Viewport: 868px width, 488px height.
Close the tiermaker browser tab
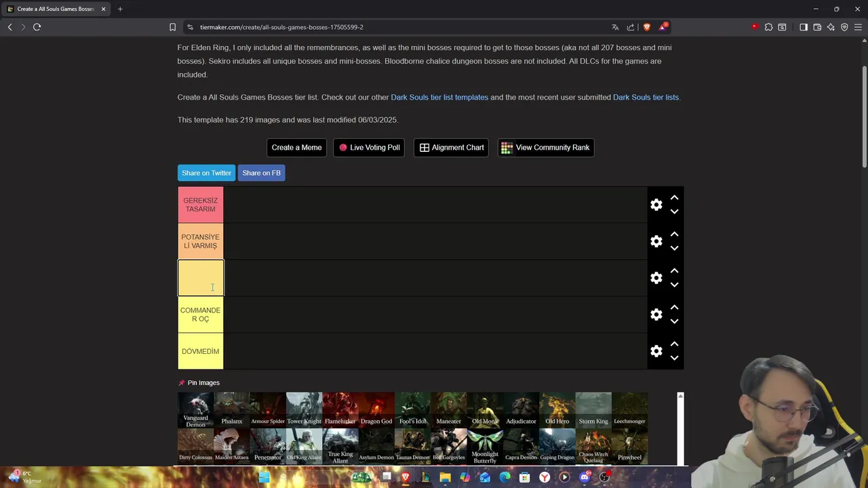(x=103, y=9)
